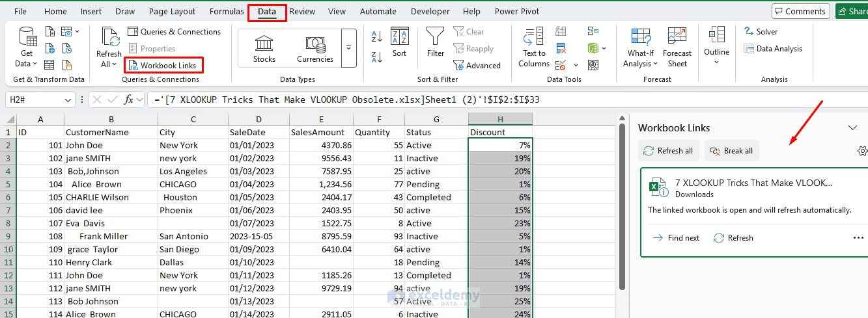Launch the Solver add-in
This screenshot has width=868, height=318.
[x=761, y=31]
